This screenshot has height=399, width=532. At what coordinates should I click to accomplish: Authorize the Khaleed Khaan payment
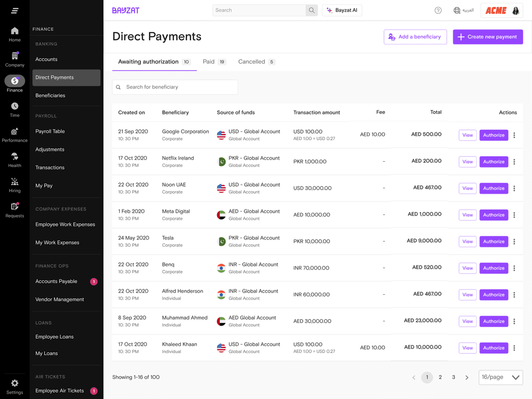494,348
